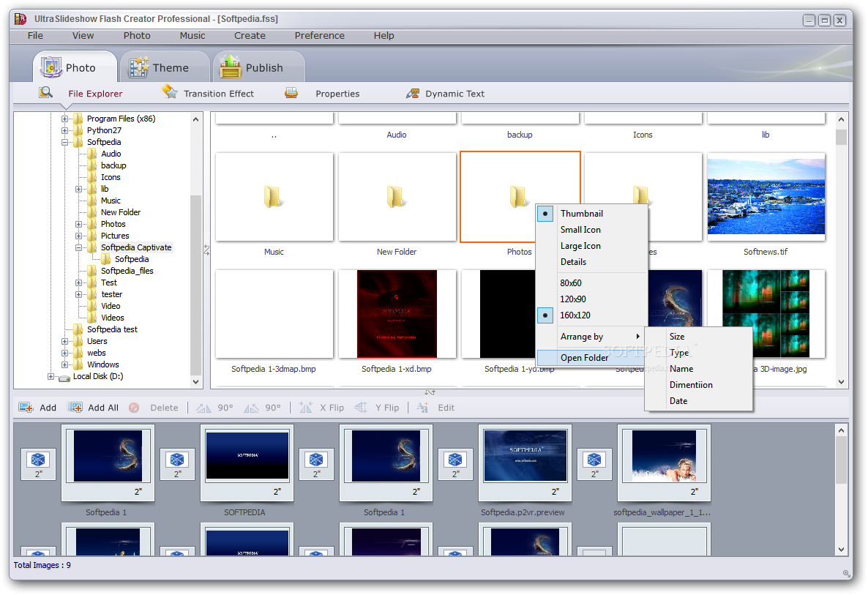Click transition cube icon before SOFTPEDIA slide
This screenshot has height=595, width=868.
point(177,460)
